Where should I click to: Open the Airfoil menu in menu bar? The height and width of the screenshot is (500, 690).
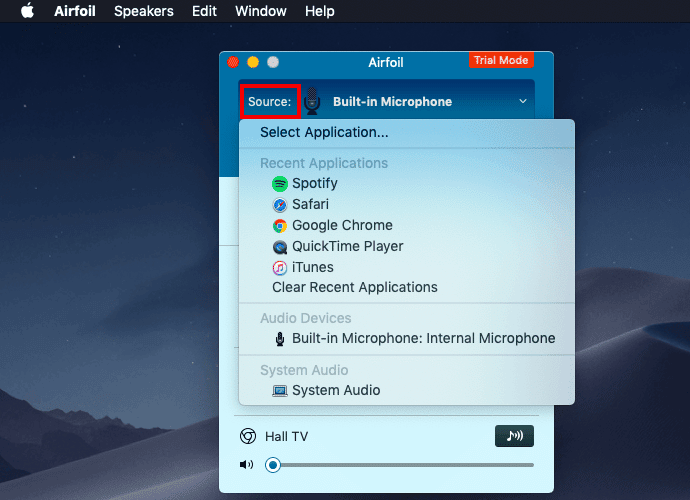pyautogui.click(x=75, y=11)
